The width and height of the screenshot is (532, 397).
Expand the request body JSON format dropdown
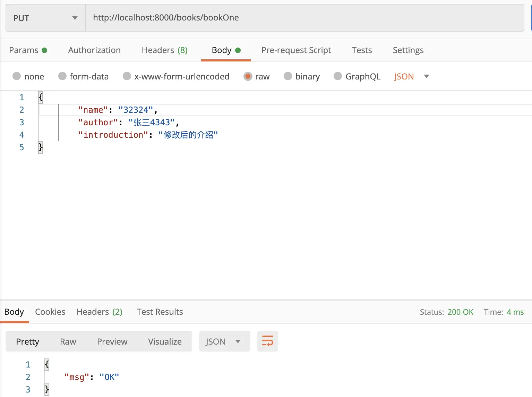(x=411, y=76)
